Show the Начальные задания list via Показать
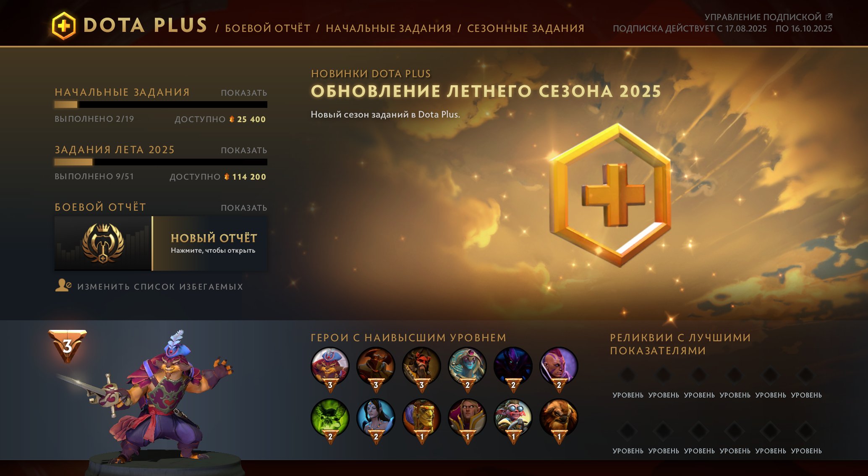The width and height of the screenshot is (868, 476). click(244, 93)
